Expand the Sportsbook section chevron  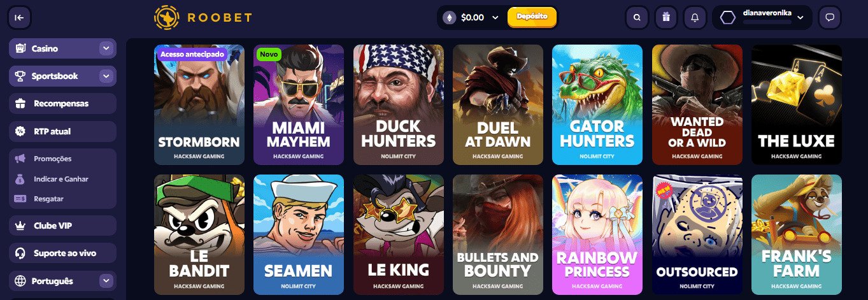[106, 76]
